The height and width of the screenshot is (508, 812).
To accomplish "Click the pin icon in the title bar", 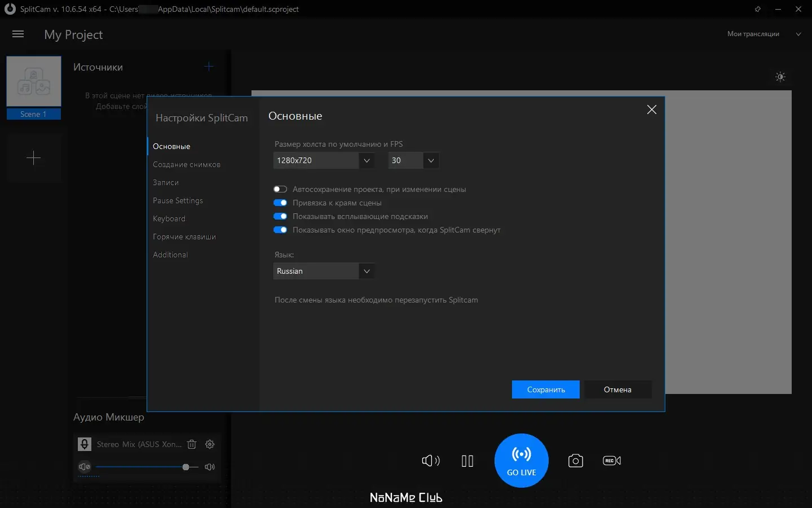I will click(x=757, y=9).
